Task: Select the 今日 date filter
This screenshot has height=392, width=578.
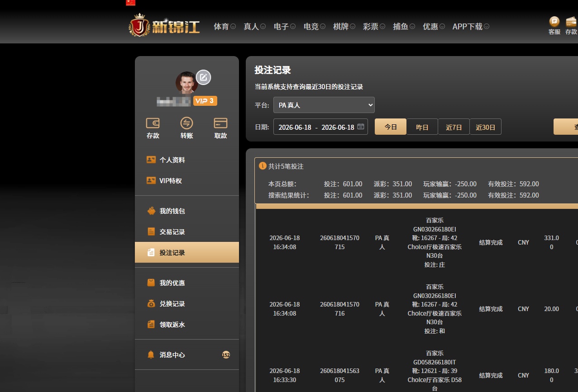Action: [x=391, y=127]
